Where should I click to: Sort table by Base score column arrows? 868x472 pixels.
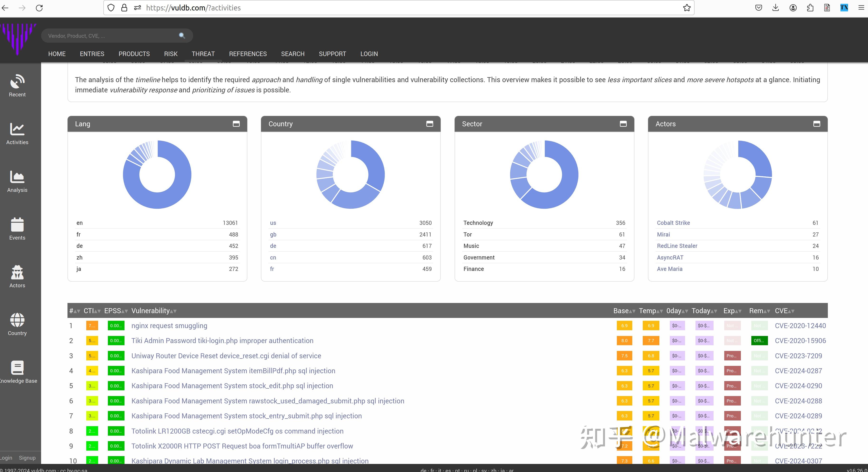click(x=632, y=312)
